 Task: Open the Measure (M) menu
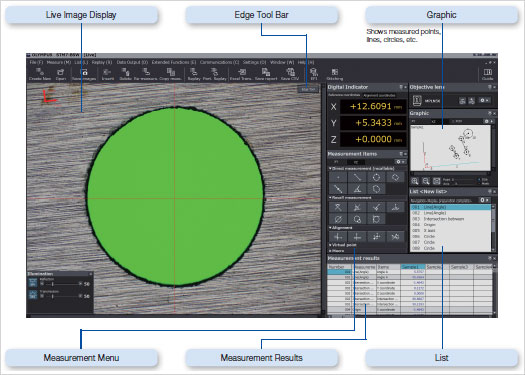click(x=59, y=62)
